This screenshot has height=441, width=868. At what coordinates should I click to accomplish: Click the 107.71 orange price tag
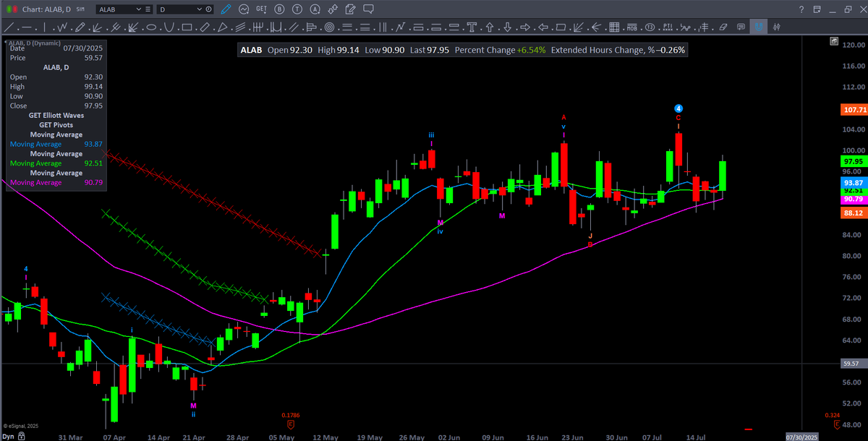point(854,110)
